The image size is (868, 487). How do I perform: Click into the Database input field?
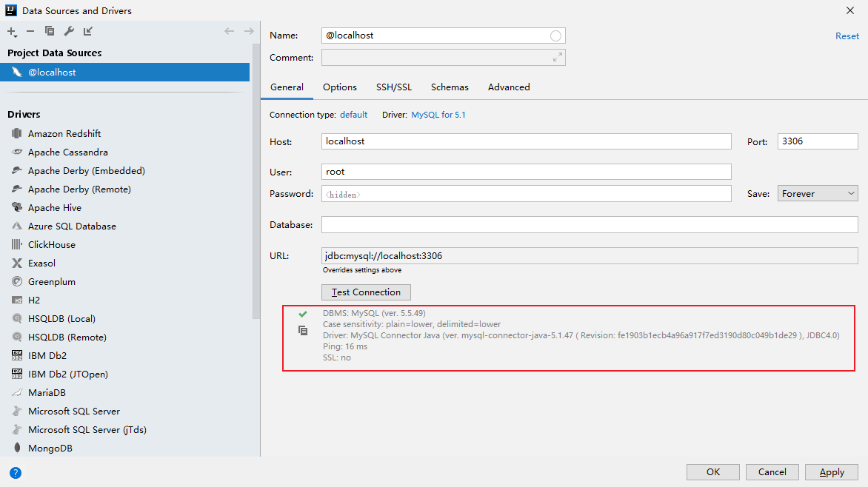pyautogui.click(x=590, y=225)
